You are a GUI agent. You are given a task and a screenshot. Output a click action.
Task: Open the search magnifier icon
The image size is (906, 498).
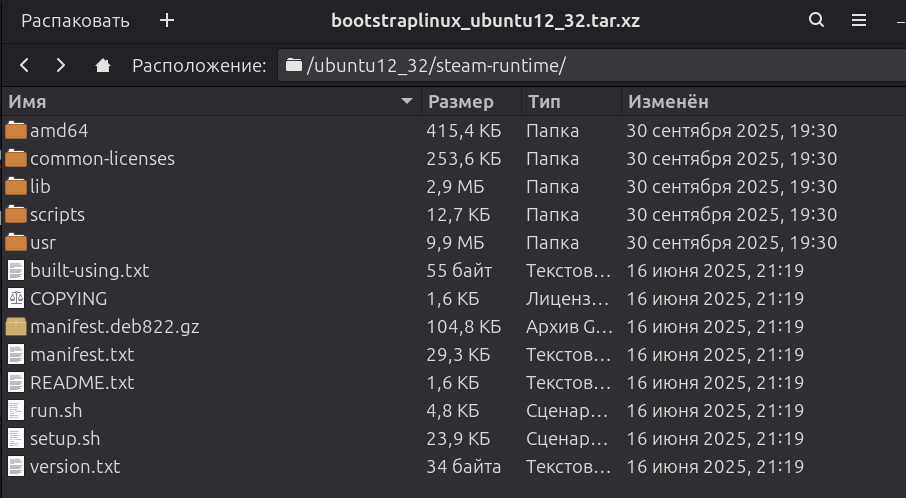[x=817, y=20]
